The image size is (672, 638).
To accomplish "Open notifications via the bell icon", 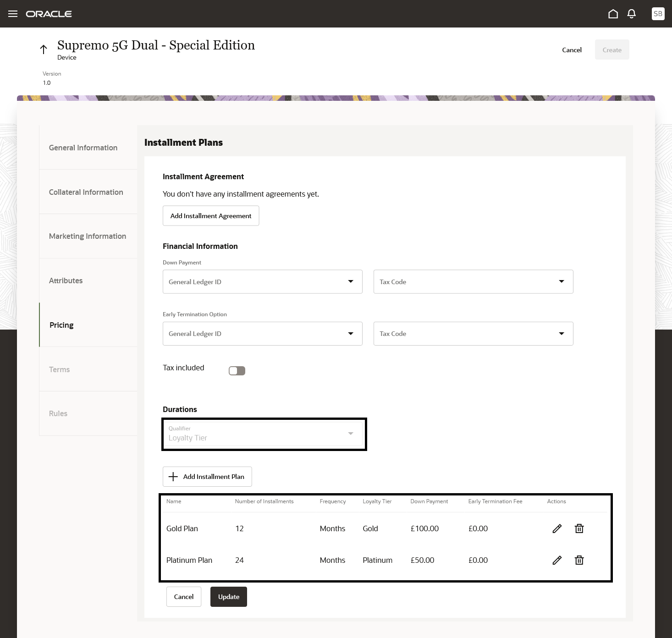I will point(631,14).
